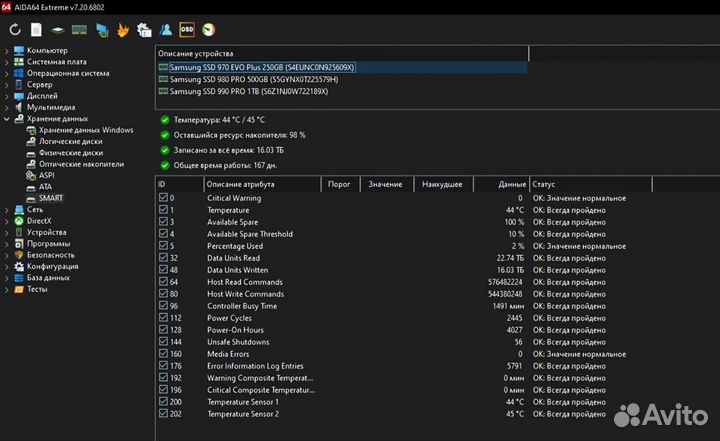
Task: Collapse the Хранение данных tree node
Action: pyautogui.click(x=8, y=119)
